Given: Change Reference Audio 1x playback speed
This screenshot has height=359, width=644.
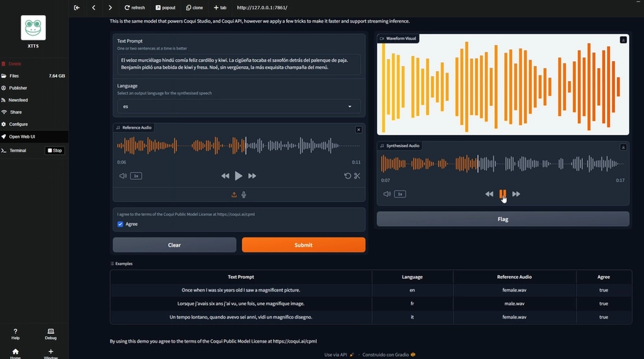Looking at the screenshot, I should point(136,176).
